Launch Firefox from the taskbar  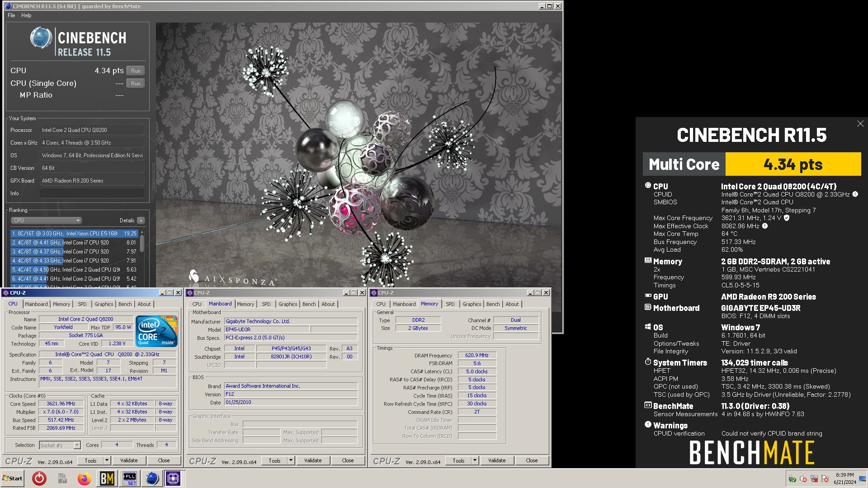(x=84, y=479)
